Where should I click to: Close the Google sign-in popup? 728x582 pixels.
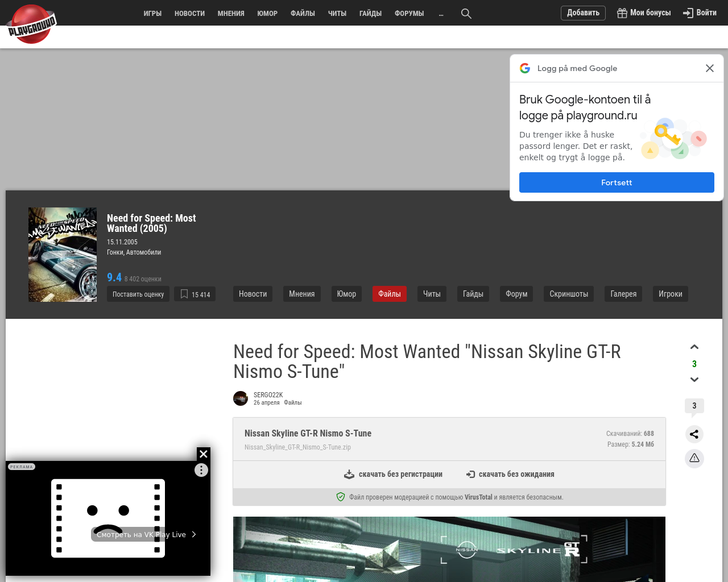(x=710, y=68)
